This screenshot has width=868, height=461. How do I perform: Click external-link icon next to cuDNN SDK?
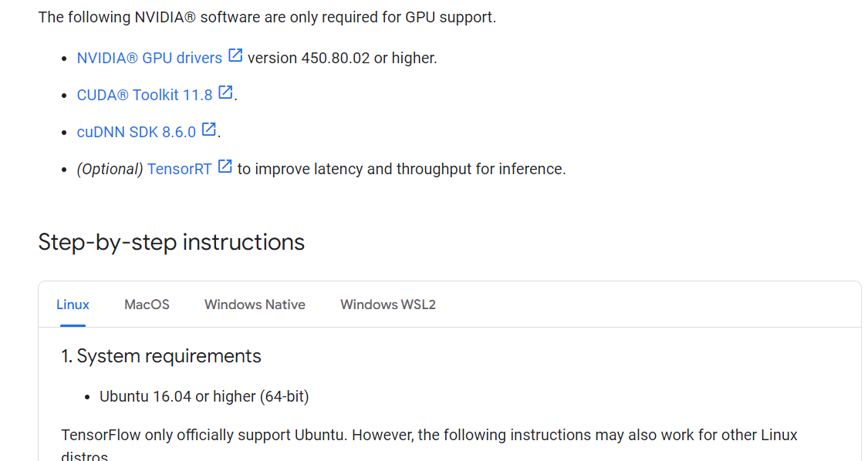tap(209, 130)
